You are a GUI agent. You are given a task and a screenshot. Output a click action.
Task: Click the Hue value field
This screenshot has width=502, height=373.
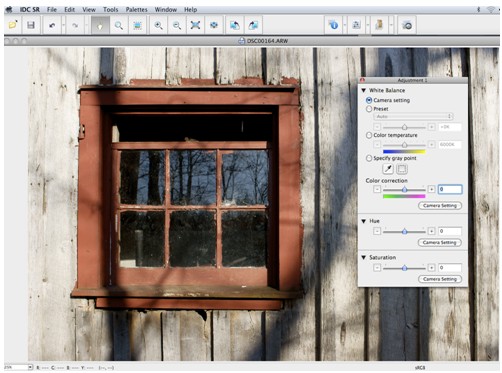(450, 231)
